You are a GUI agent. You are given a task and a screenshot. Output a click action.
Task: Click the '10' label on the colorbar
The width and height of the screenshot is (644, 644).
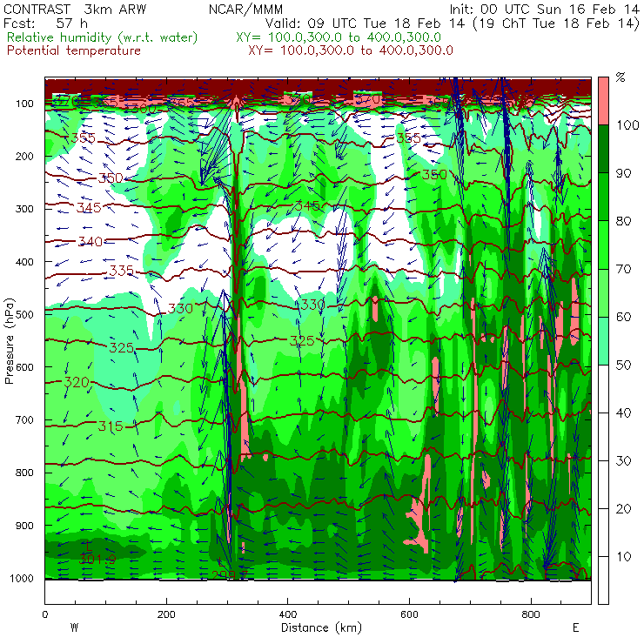pyautogui.click(x=623, y=556)
